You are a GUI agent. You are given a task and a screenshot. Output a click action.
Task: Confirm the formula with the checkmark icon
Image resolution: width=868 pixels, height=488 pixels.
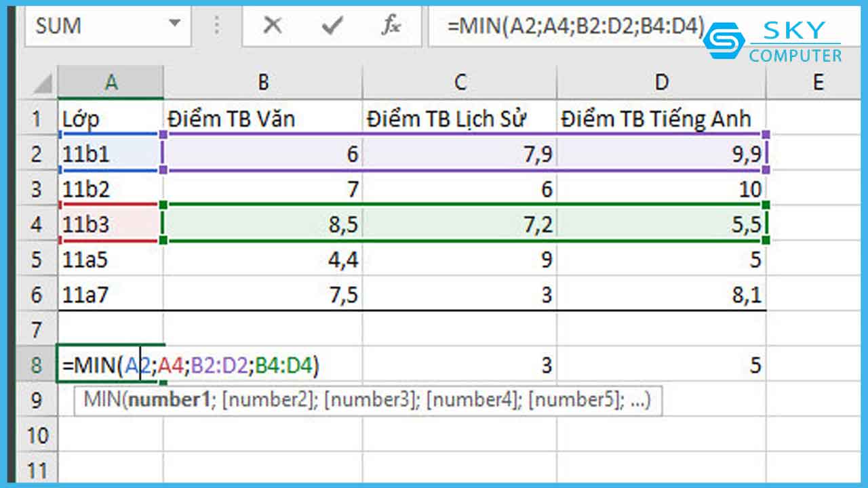point(332,26)
